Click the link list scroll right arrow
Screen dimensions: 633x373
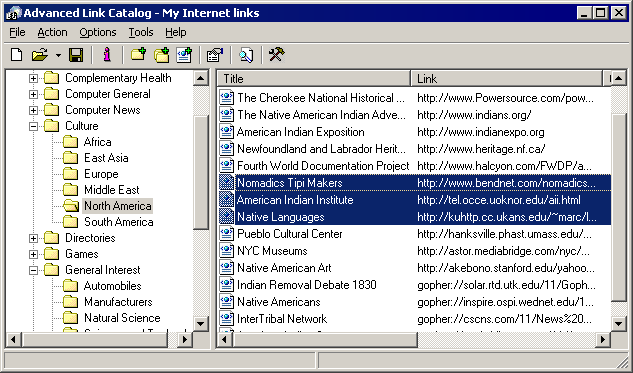point(603,339)
